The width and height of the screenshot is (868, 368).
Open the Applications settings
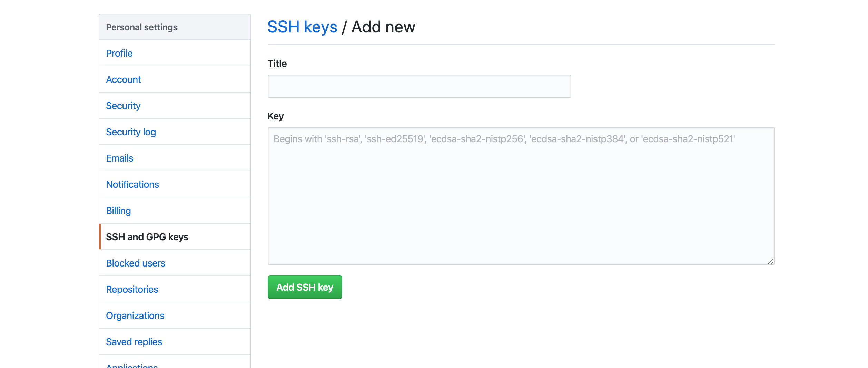click(x=132, y=365)
